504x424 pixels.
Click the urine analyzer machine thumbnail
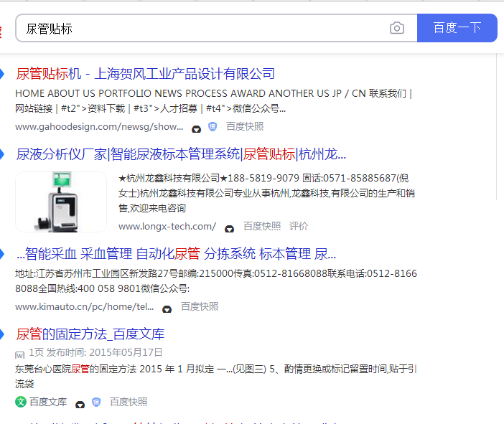click(x=61, y=202)
